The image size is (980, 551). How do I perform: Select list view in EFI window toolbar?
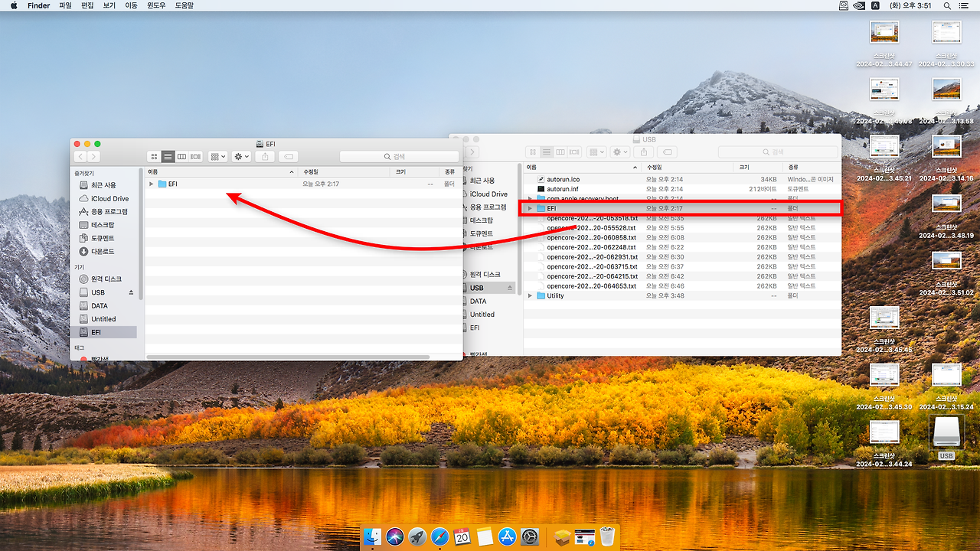[x=168, y=156]
